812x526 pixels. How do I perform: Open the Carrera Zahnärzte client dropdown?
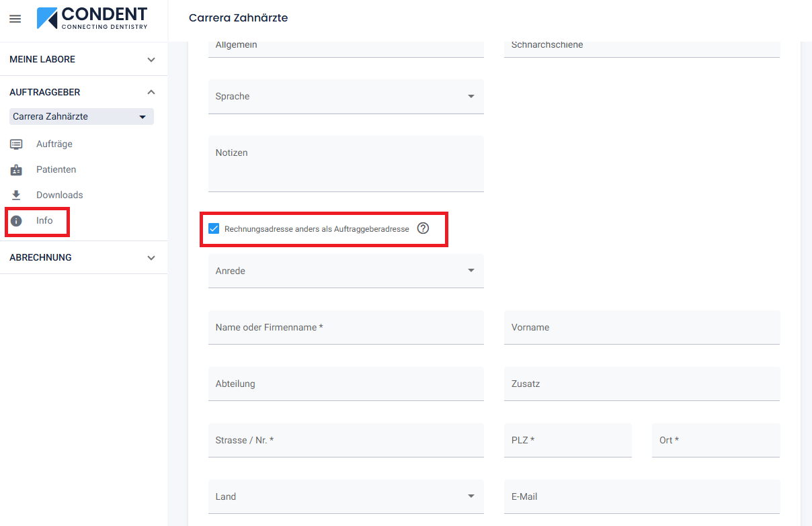(x=81, y=117)
